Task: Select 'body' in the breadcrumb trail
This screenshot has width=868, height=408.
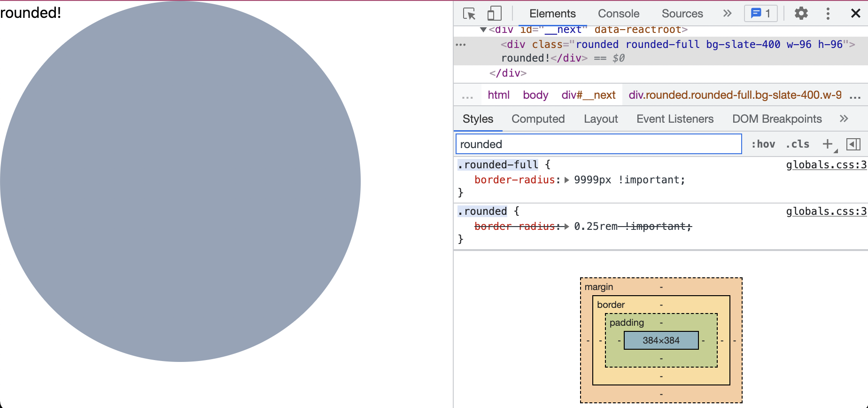Action: (535, 95)
